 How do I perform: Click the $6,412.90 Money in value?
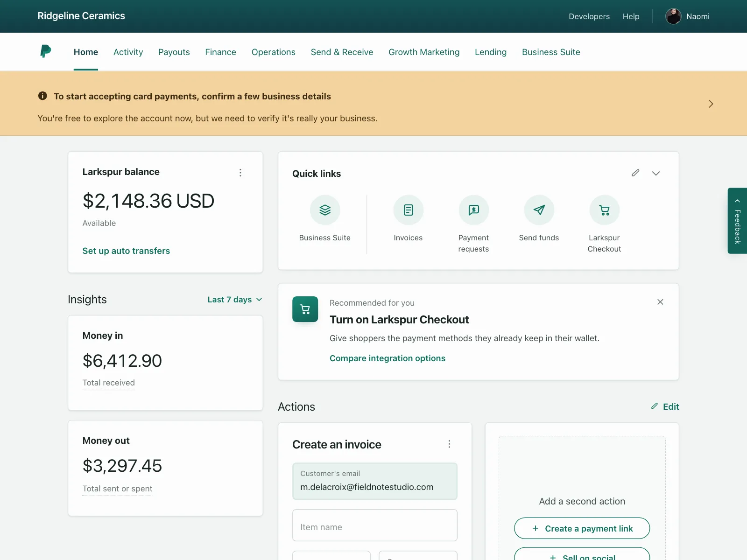[122, 361]
